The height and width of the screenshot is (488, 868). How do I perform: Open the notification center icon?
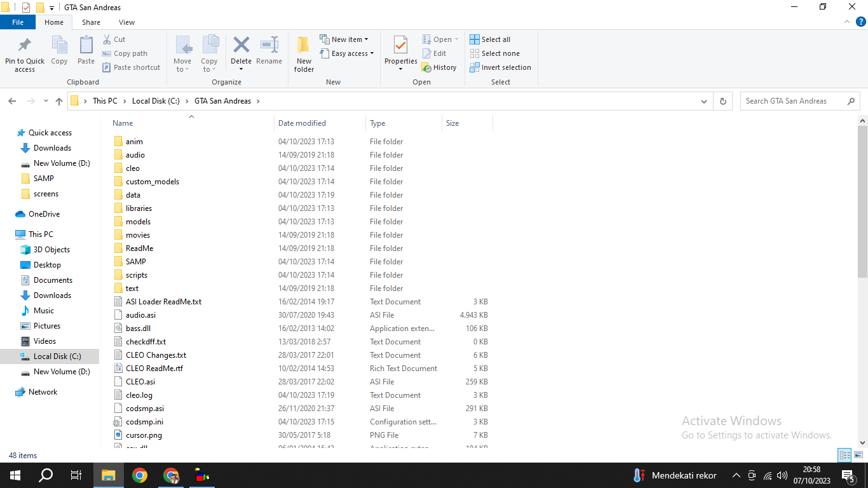click(848, 475)
